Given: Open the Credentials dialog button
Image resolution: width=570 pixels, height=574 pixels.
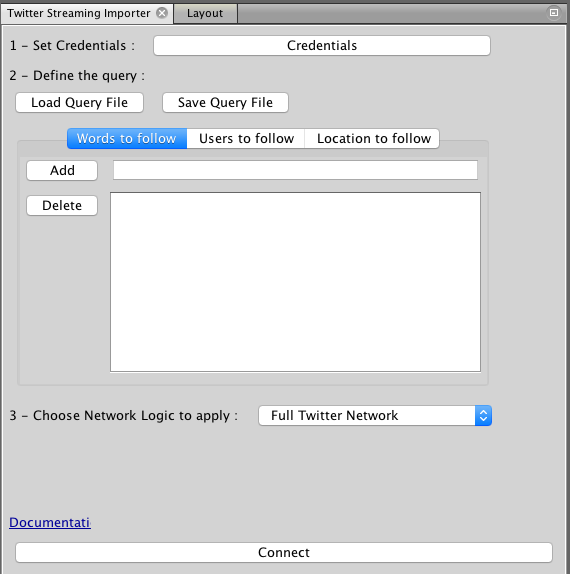Looking at the screenshot, I should [x=322, y=45].
